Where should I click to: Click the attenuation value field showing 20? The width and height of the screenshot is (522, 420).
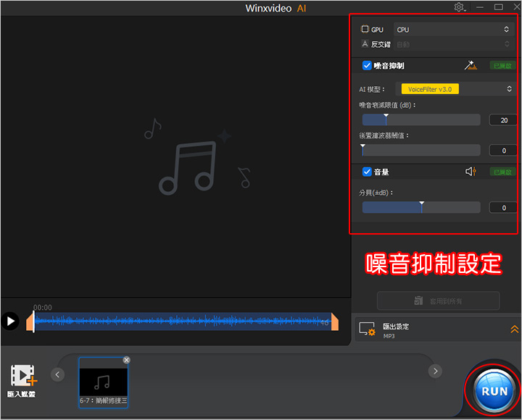pyautogui.click(x=503, y=120)
